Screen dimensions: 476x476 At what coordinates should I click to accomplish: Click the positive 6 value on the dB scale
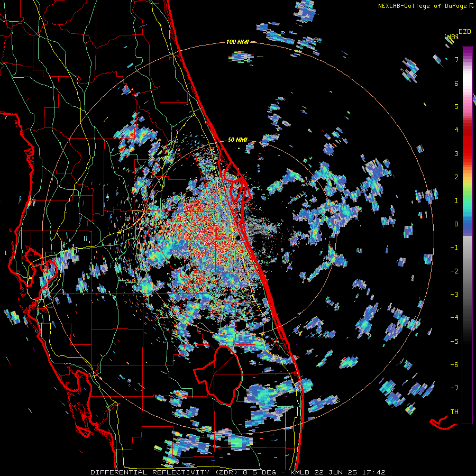point(456,83)
